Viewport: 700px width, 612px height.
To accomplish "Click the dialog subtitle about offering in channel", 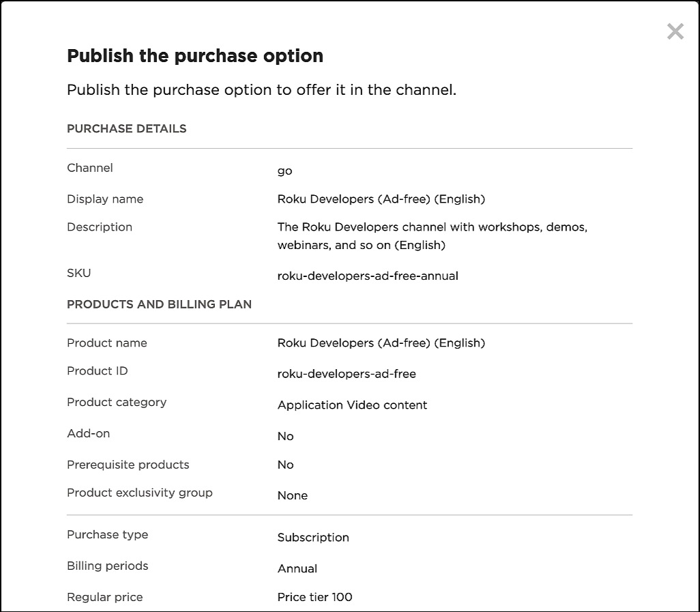I will [x=261, y=90].
